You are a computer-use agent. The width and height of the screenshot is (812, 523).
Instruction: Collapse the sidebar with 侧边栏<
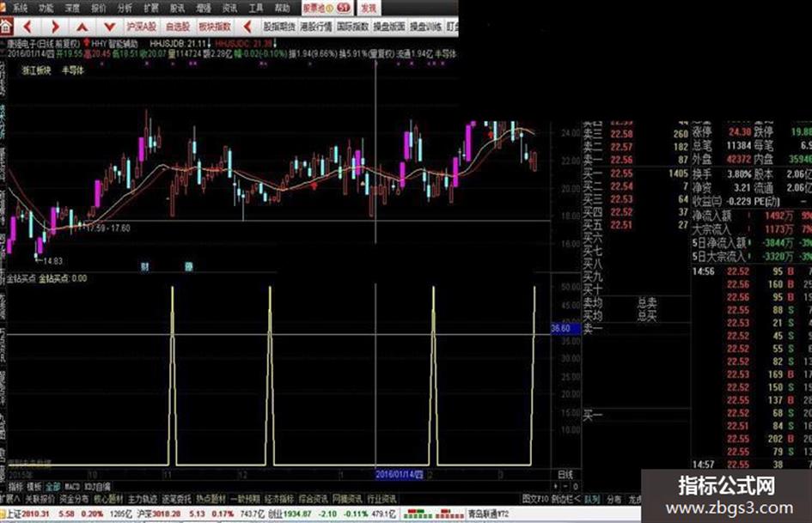pyautogui.click(x=565, y=499)
